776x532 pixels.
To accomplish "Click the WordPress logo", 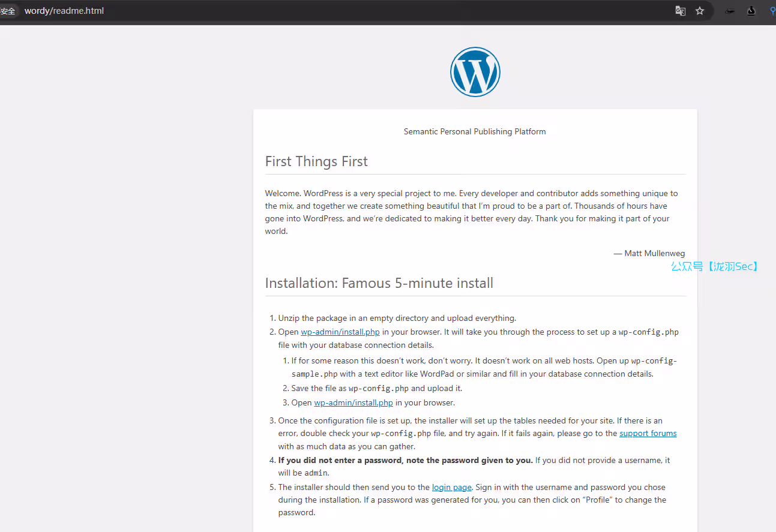I will [x=475, y=72].
